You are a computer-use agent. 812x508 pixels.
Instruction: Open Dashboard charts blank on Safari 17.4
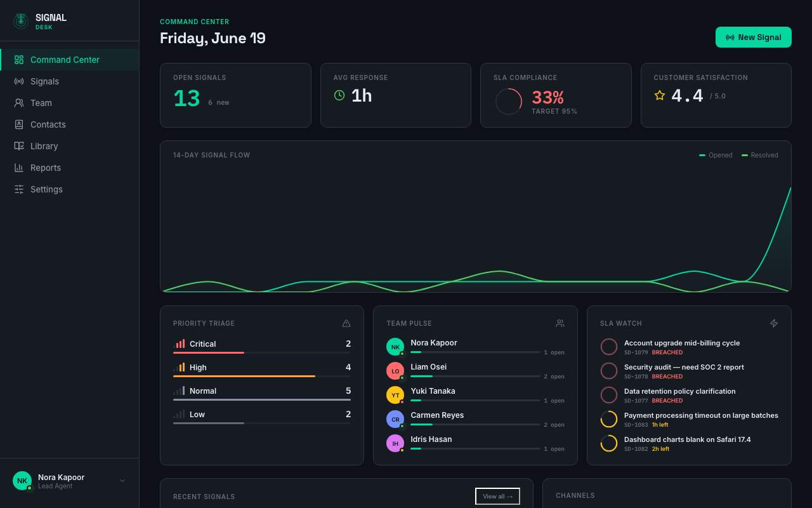coord(689,443)
